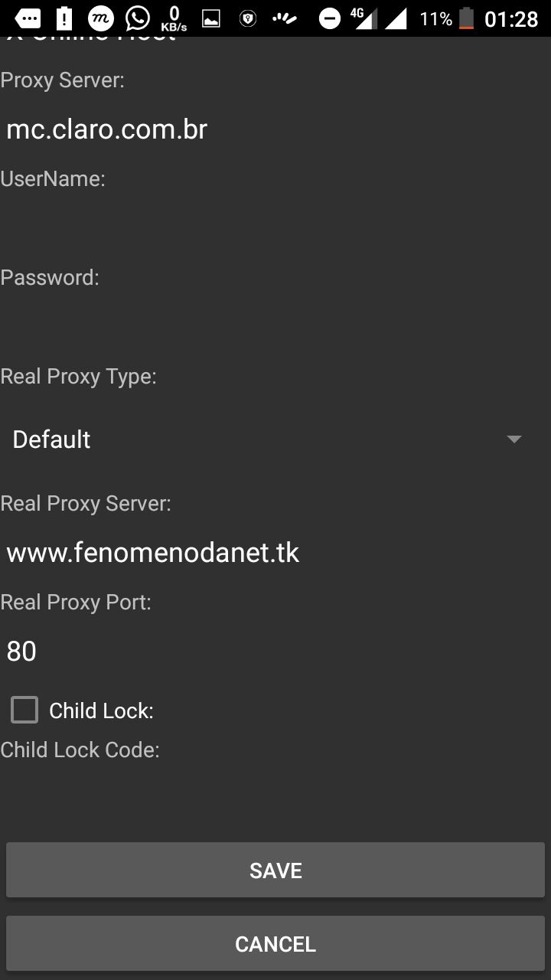Tap the circled m notification icon
The width and height of the screenshot is (551, 980).
[x=101, y=18]
